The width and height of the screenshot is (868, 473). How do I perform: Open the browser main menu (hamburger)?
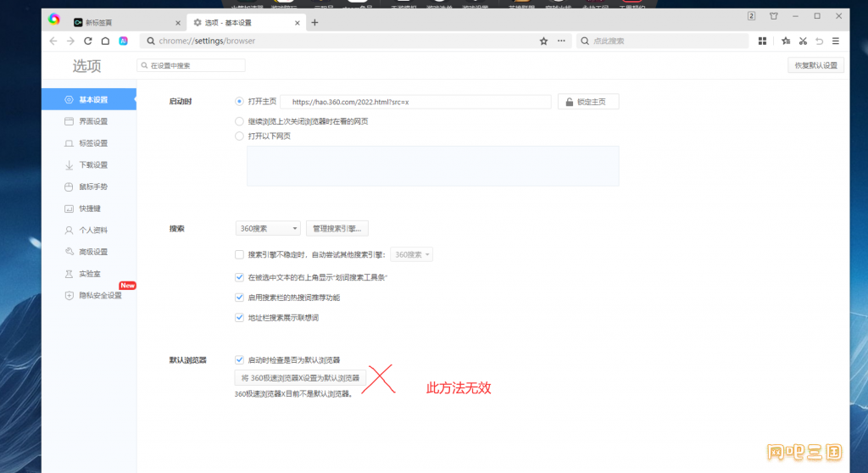click(836, 41)
